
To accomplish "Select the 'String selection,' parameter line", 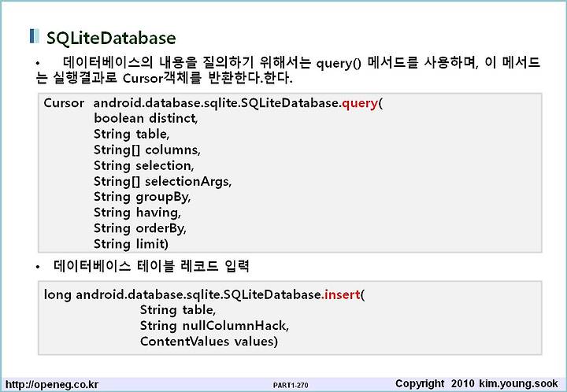I will click(144, 165).
